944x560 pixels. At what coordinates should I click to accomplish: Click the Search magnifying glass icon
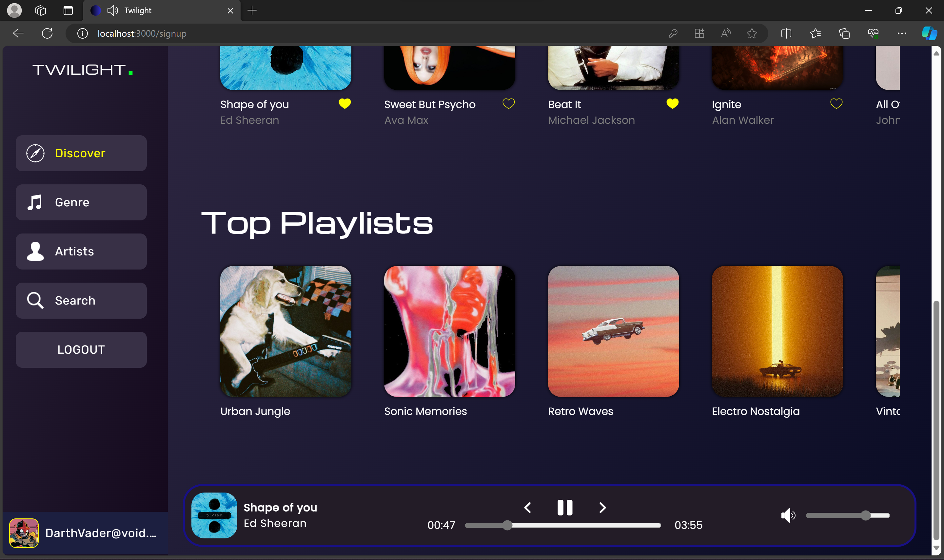click(x=35, y=300)
